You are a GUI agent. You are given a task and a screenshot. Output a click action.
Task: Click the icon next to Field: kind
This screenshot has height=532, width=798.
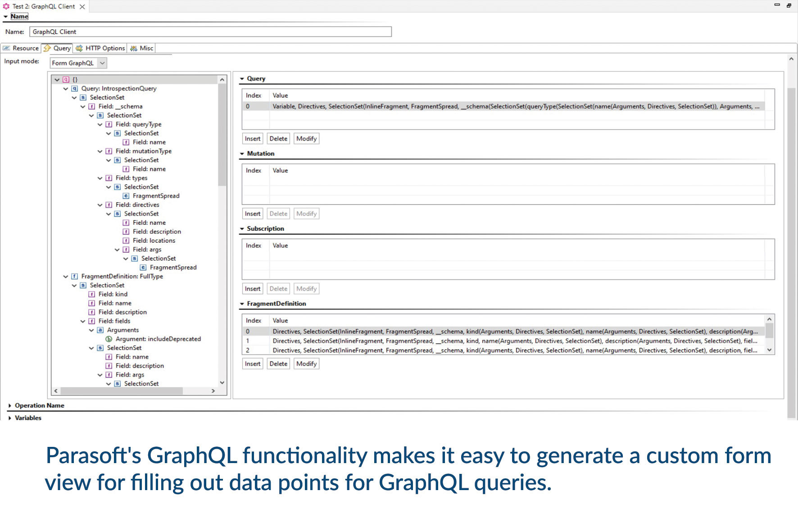click(x=91, y=294)
